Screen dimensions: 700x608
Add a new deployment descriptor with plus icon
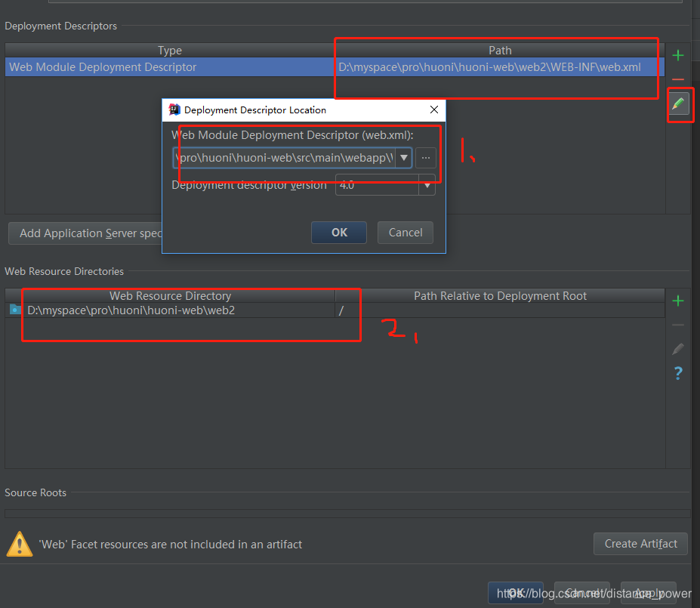click(x=677, y=55)
